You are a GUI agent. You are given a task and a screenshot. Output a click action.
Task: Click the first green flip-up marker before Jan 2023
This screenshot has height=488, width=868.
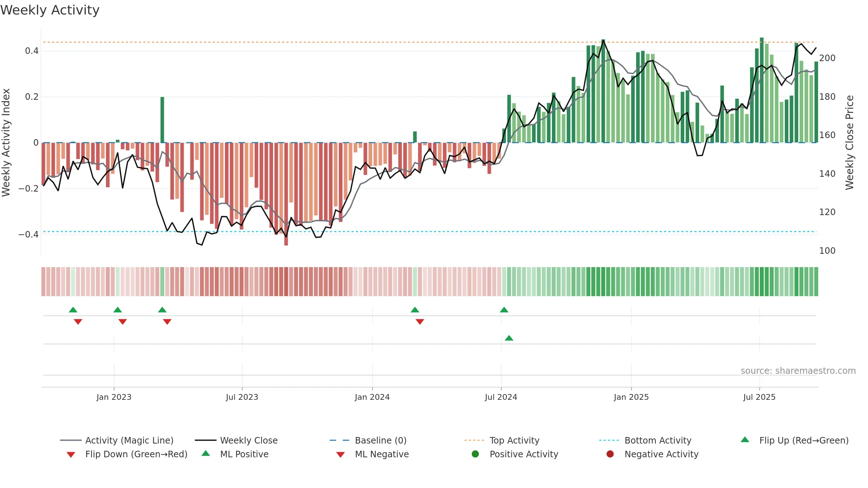coord(73,310)
